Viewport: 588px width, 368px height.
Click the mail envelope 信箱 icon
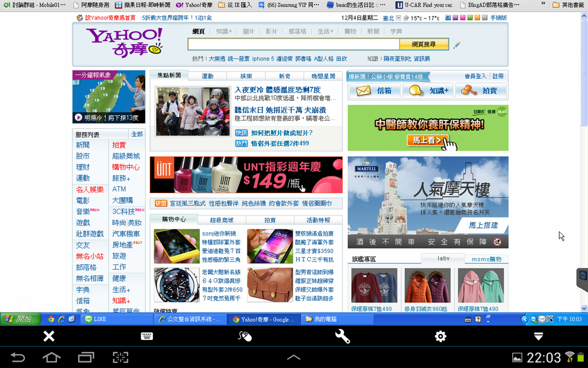pos(363,91)
